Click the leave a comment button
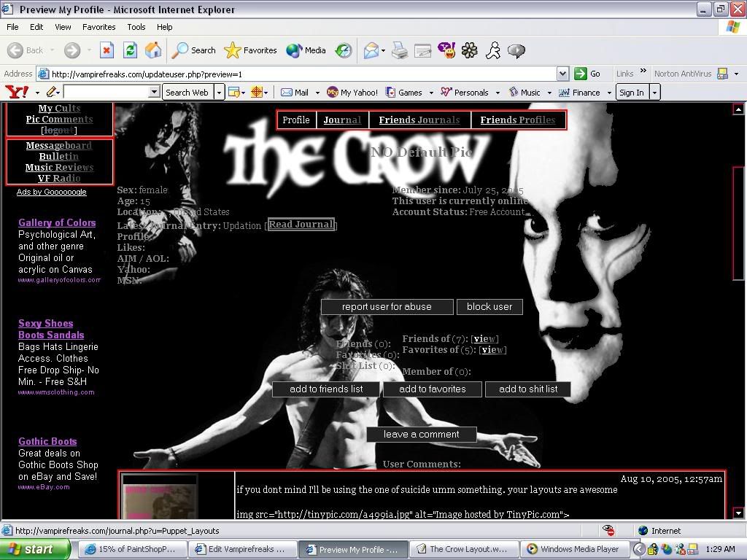 click(421, 435)
